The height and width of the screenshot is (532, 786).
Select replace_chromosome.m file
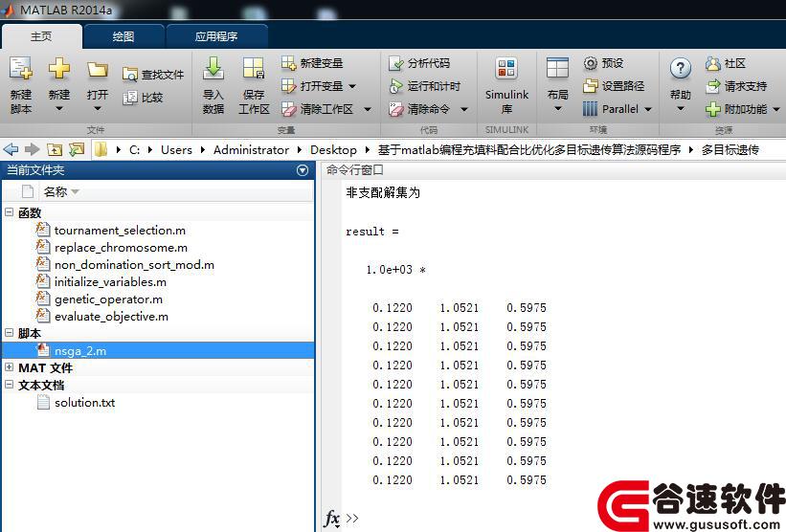click(121, 248)
